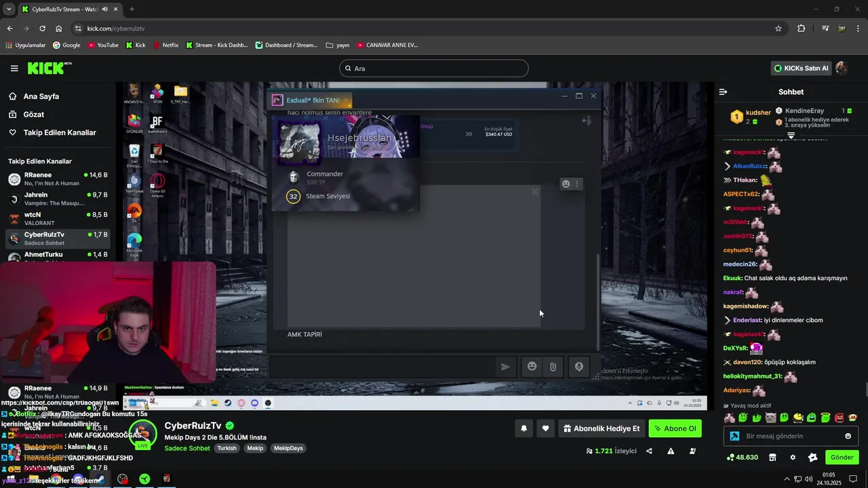Click the share stream icon
This screenshot has height=488, width=868.
click(649, 451)
